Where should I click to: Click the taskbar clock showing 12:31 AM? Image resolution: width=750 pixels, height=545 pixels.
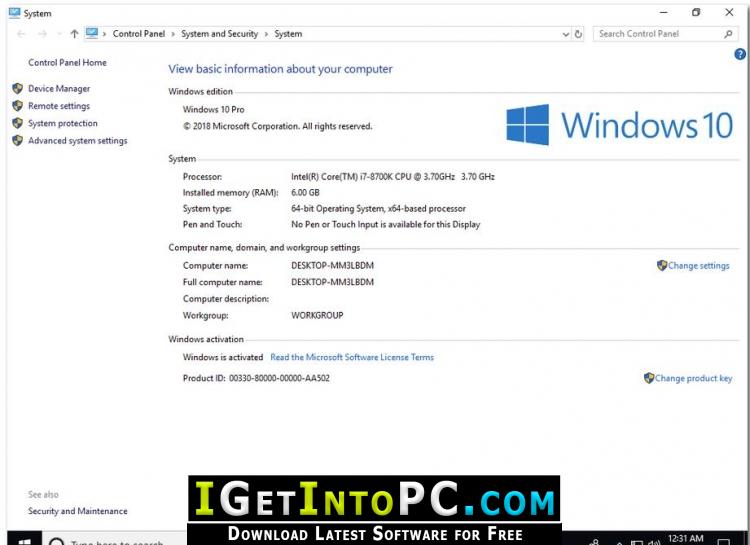point(685,539)
